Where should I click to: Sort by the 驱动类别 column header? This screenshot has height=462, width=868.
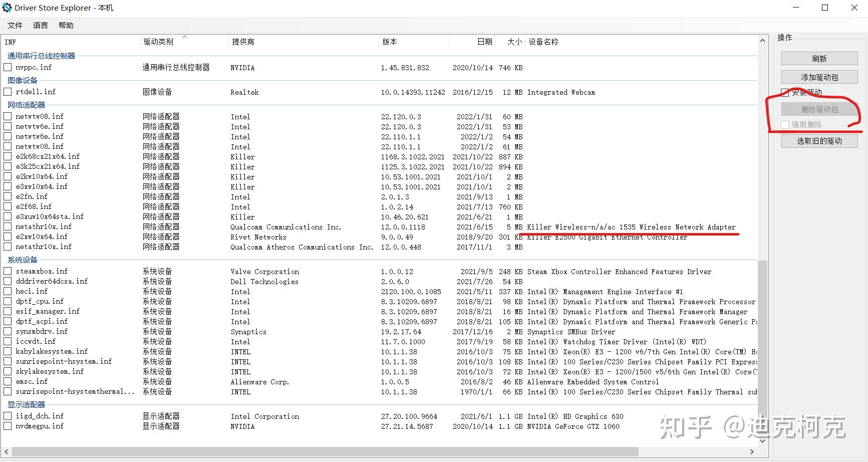point(184,42)
